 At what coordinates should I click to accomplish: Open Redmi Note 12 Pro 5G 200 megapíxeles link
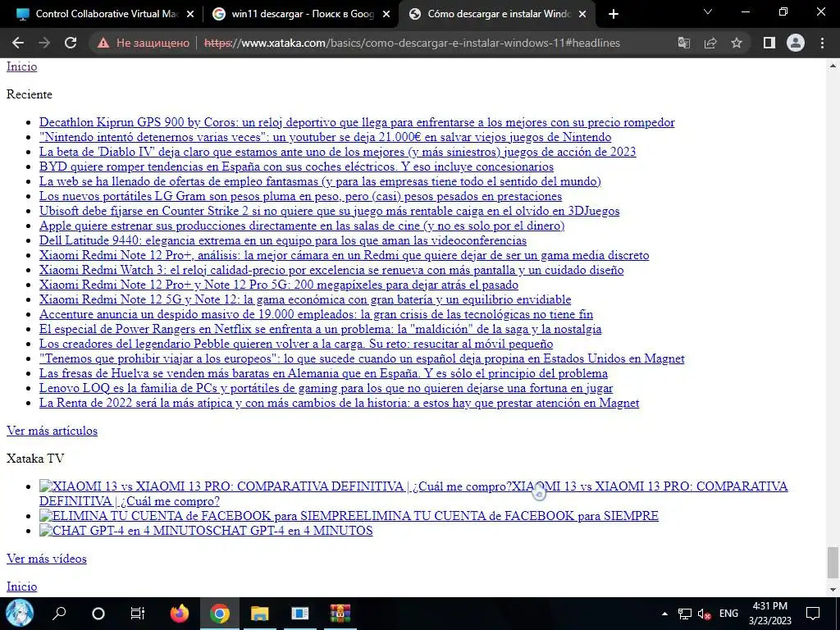(x=279, y=285)
